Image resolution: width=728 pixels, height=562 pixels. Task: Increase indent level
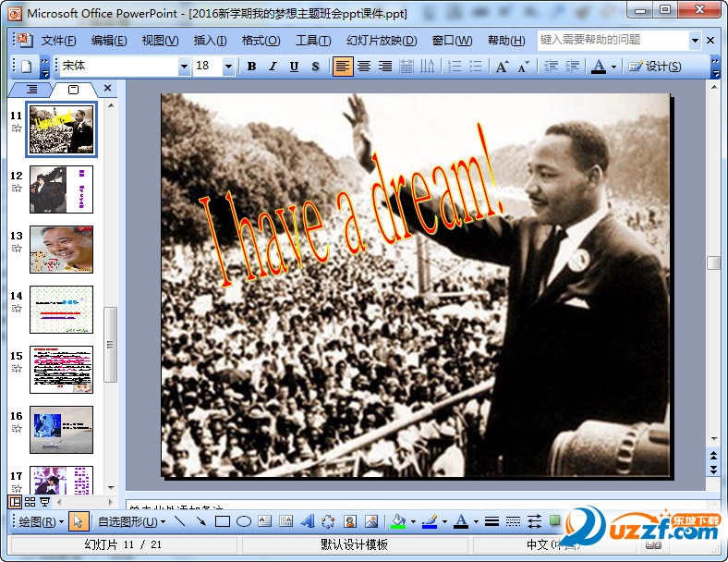573,67
